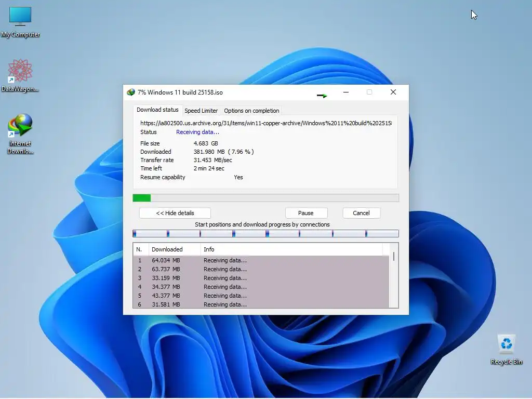Viewport: 532px width, 399px height.
Task: Select connection row with 43.377 MB
Action: click(261, 296)
